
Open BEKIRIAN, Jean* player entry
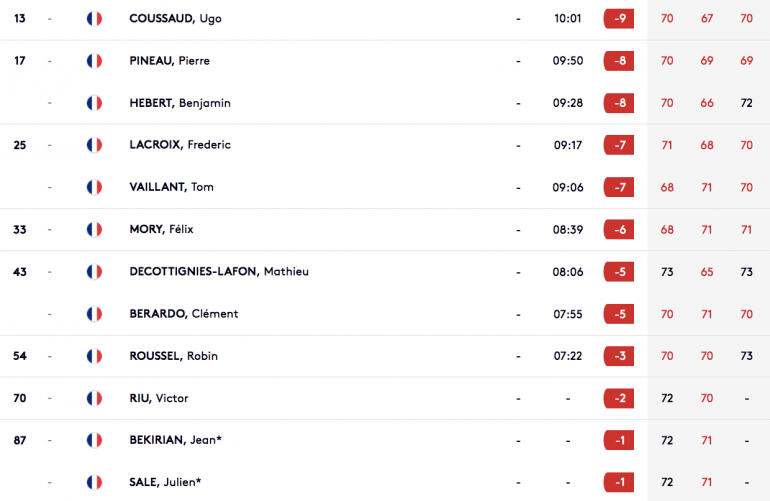tap(175, 440)
